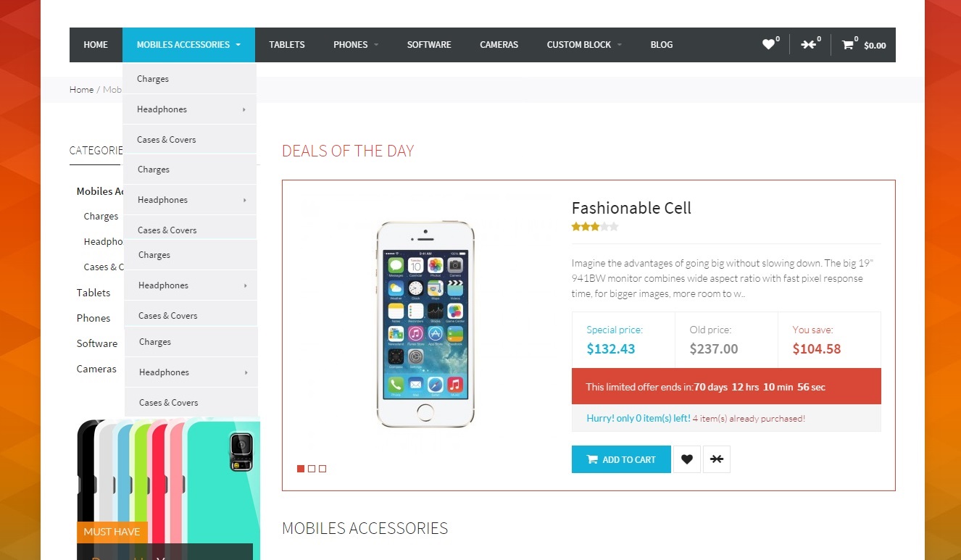Go to the Blog menu item

click(662, 45)
